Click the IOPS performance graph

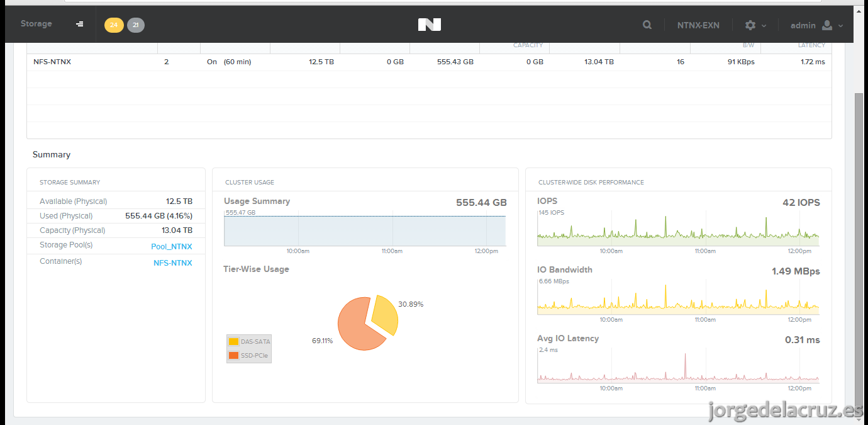coord(678,231)
